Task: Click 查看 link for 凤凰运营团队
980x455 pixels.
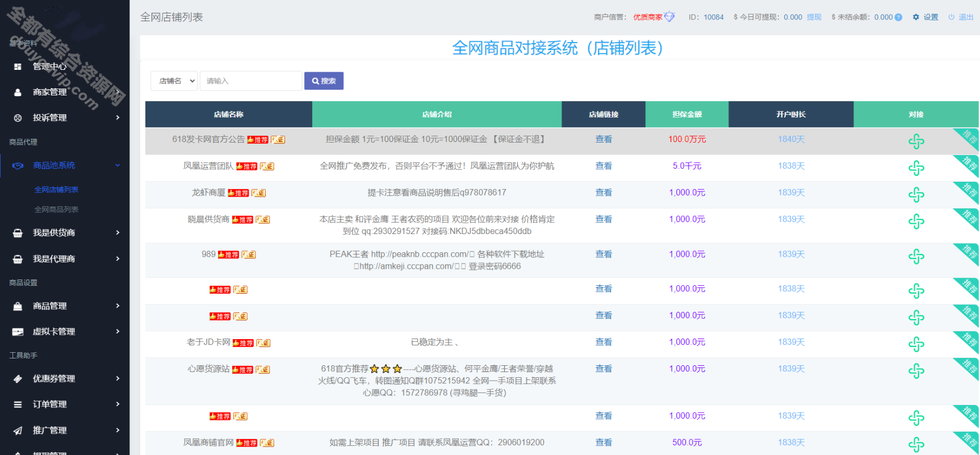Action: 604,166
